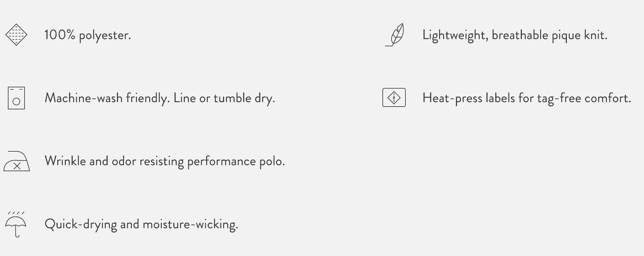This screenshot has height=256, width=644.
Task: Click the washing machine icon
Action: coord(16,98)
